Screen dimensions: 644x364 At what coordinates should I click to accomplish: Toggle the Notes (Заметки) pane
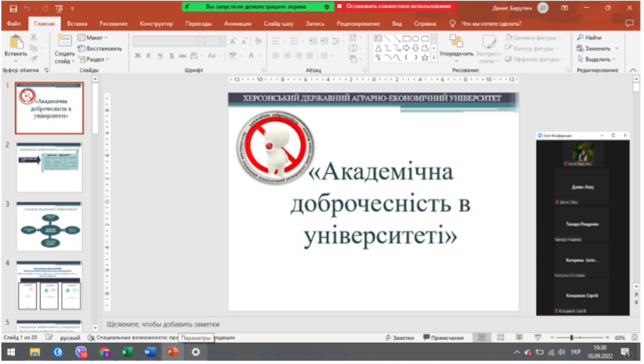[x=399, y=338]
